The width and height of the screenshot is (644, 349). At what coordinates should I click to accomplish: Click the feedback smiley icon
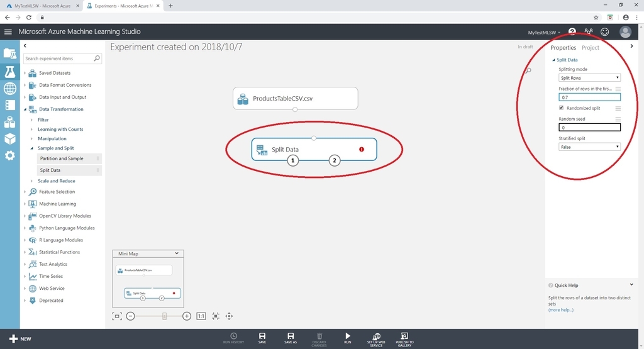pos(604,31)
